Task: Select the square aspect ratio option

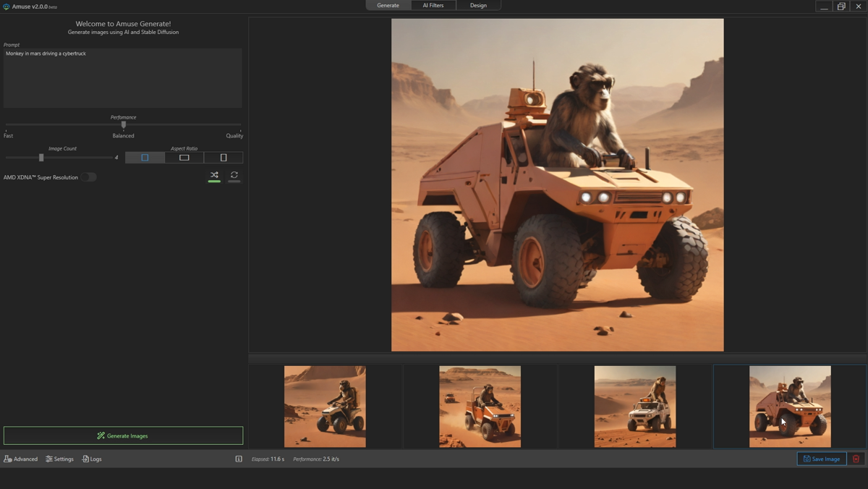Action: point(145,158)
